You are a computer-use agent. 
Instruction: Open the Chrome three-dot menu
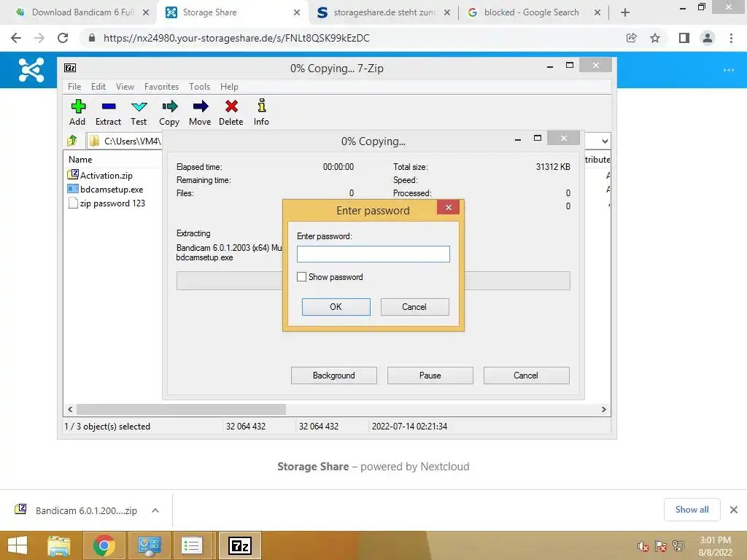731,38
